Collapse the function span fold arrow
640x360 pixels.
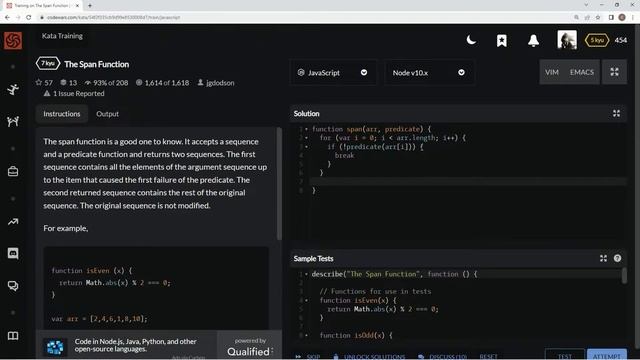coord(306,129)
